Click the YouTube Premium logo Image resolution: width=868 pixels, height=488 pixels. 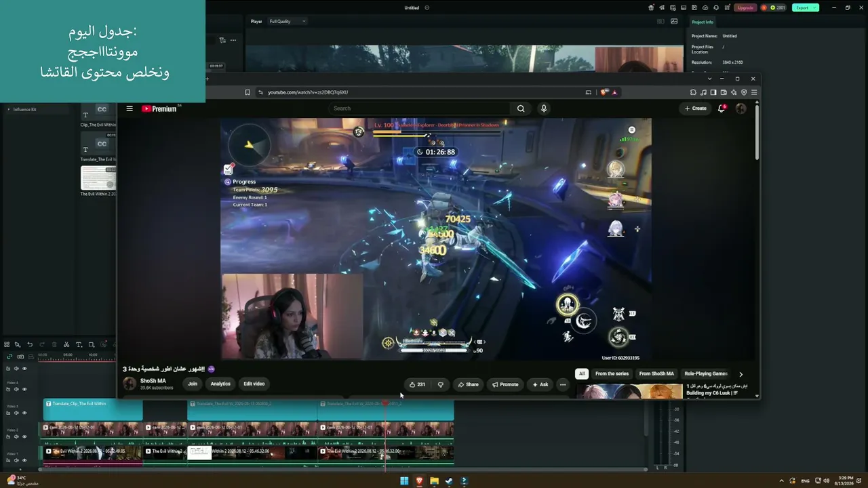(159, 108)
